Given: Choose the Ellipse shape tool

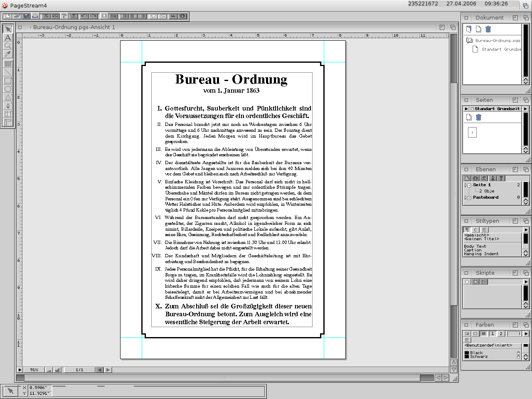Looking at the screenshot, I should coord(8,89).
